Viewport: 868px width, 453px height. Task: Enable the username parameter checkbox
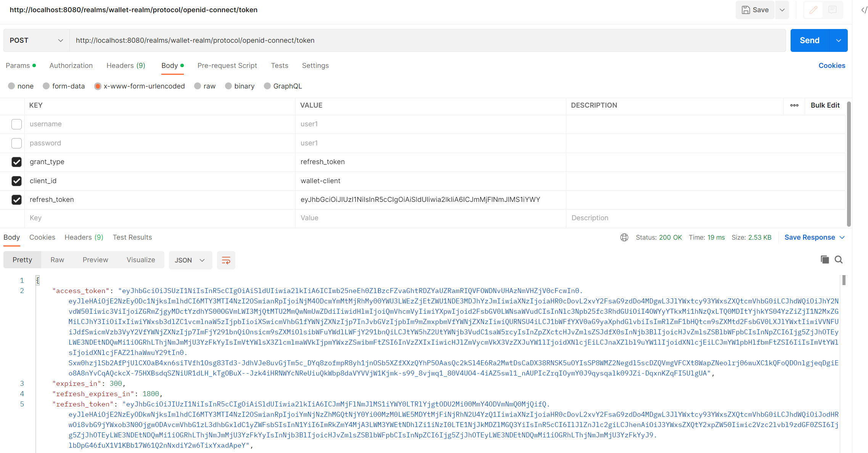point(16,124)
